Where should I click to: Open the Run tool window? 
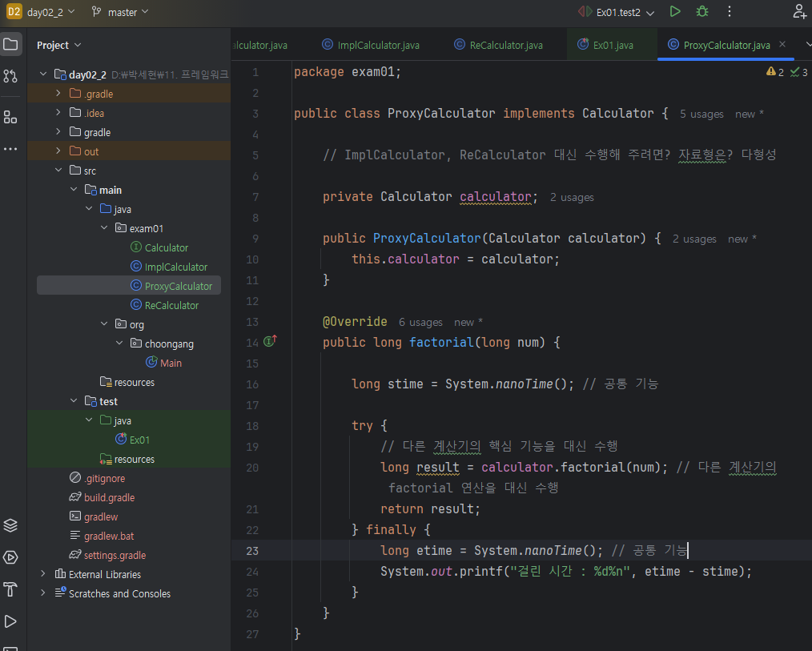[11, 621]
